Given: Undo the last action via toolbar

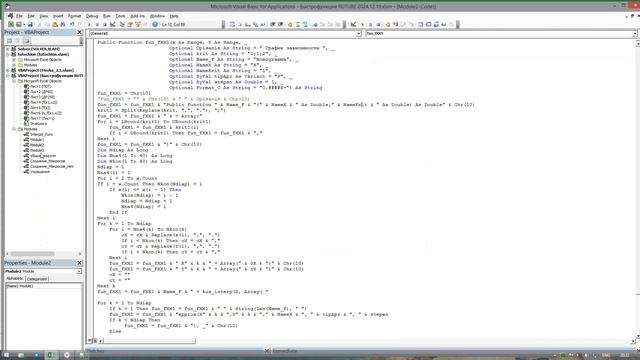Looking at the screenshot, I should coord(72,24).
